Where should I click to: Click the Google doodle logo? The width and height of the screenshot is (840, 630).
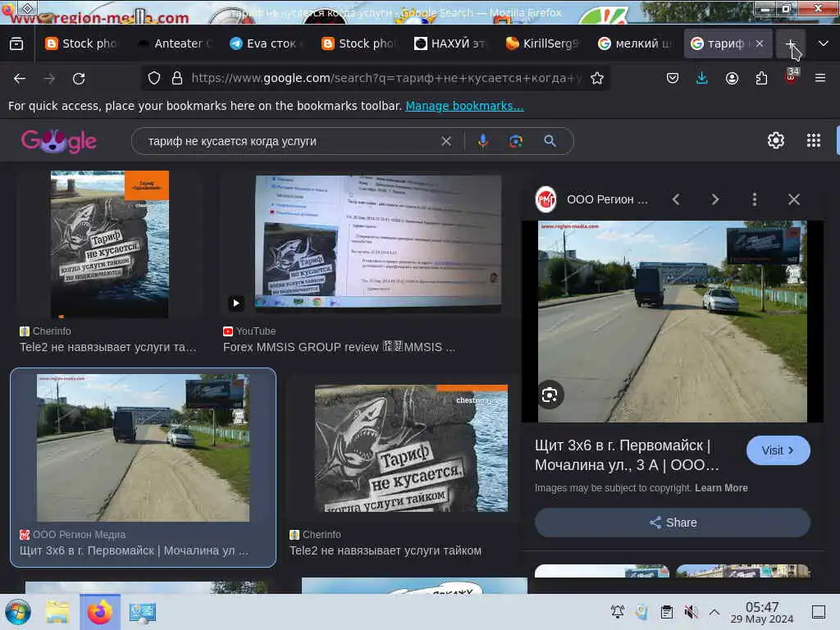tap(59, 141)
